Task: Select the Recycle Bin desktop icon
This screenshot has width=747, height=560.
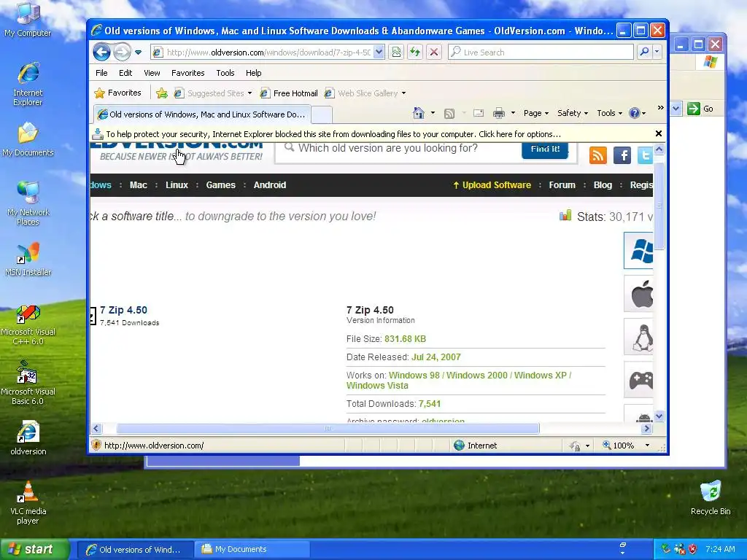Action: 711,498
